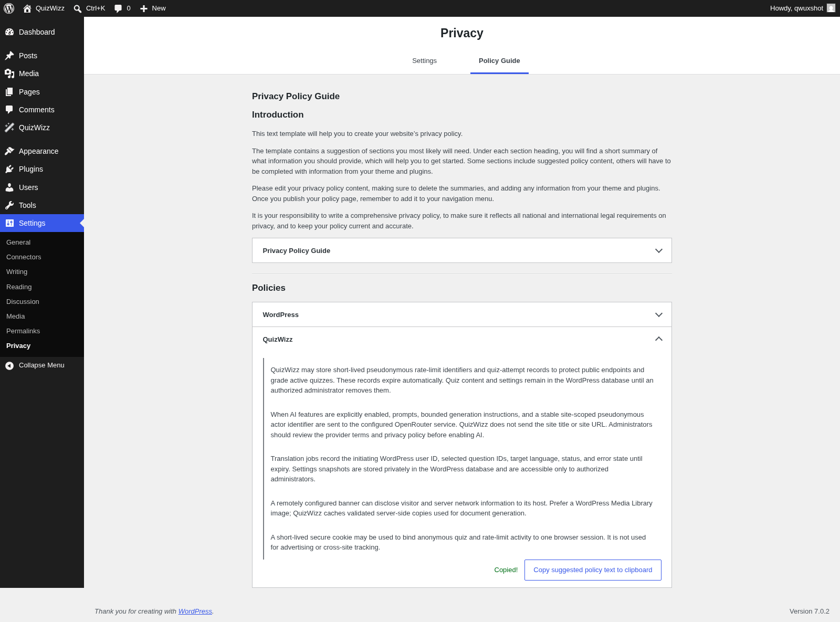Click paragraph starting 'When AI features are explicitly'
The image size is (840, 622).
click(463, 425)
